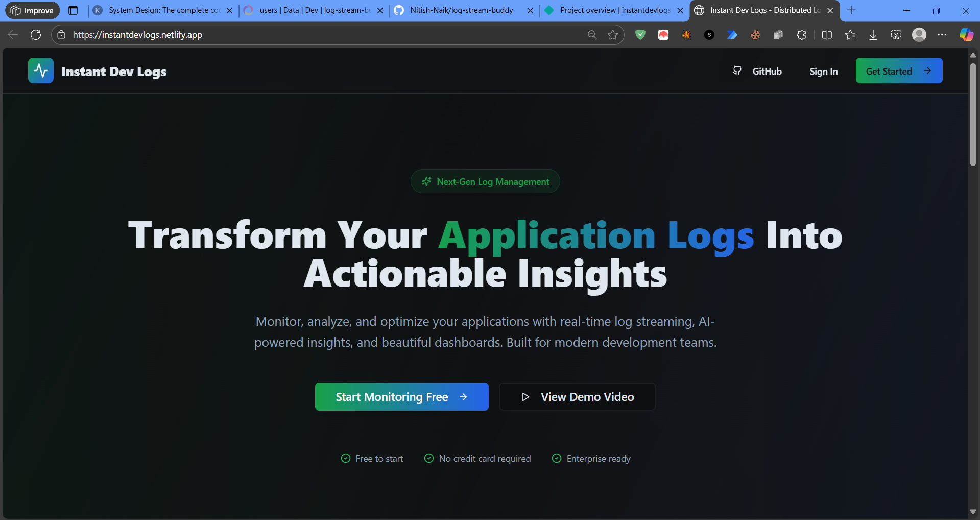The width and height of the screenshot is (980, 520).
Task: Open the Favorites list icon
Action: tap(850, 35)
